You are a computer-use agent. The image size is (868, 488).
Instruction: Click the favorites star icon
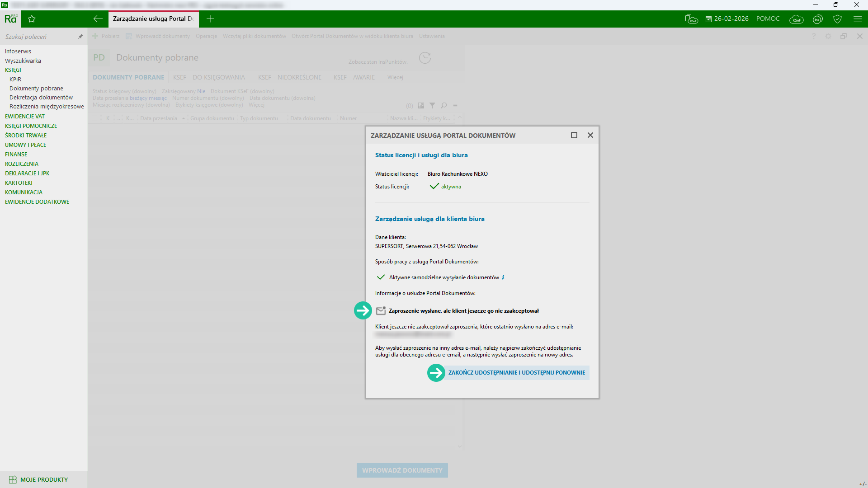tap(32, 19)
